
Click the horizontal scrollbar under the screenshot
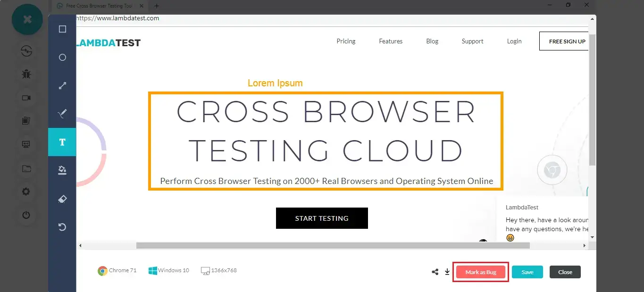pyautogui.click(x=333, y=245)
